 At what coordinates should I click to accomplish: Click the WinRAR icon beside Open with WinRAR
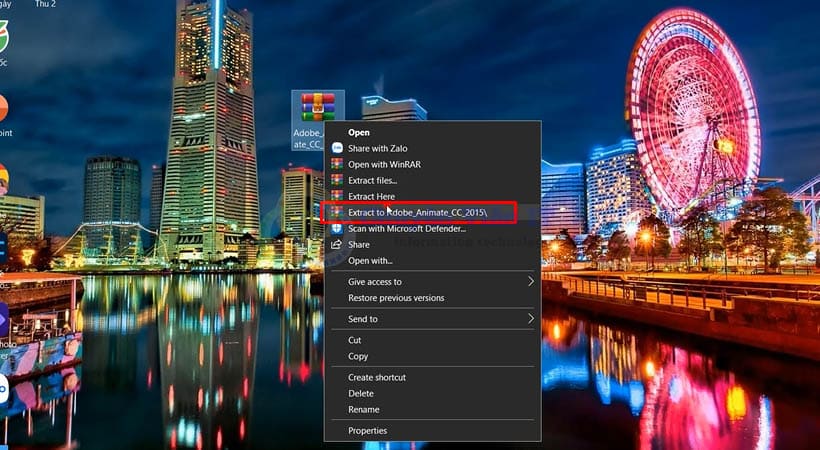click(x=337, y=164)
